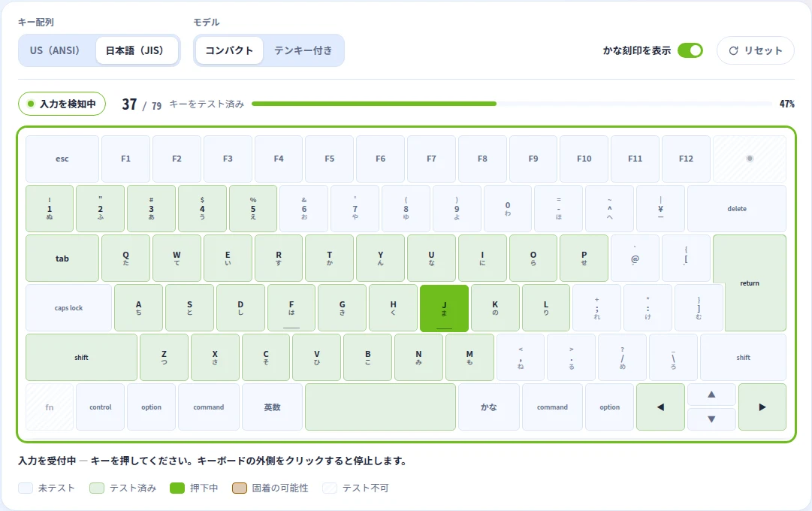
Task: Click the right option key
Action: pyautogui.click(x=609, y=407)
